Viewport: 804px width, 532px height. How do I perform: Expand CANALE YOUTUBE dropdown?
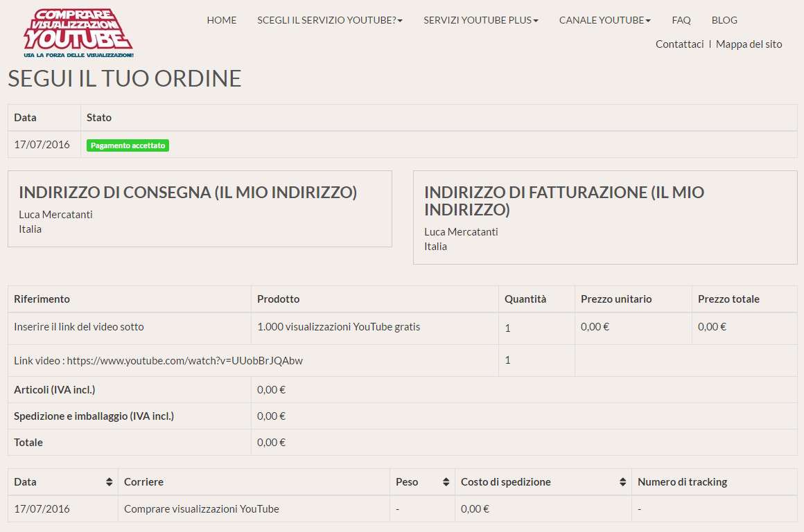click(x=604, y=20)
